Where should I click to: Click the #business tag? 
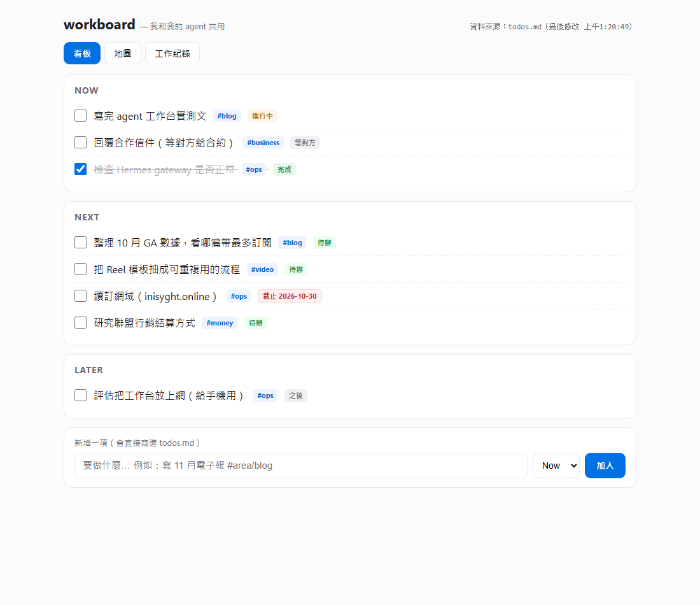[x=263, y=143]
